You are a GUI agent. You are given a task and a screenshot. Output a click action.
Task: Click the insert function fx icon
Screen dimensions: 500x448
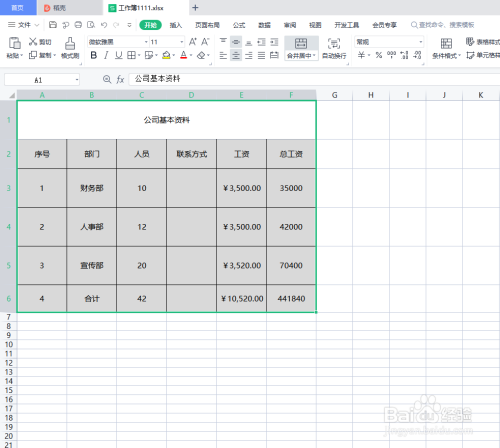point(120,79)
